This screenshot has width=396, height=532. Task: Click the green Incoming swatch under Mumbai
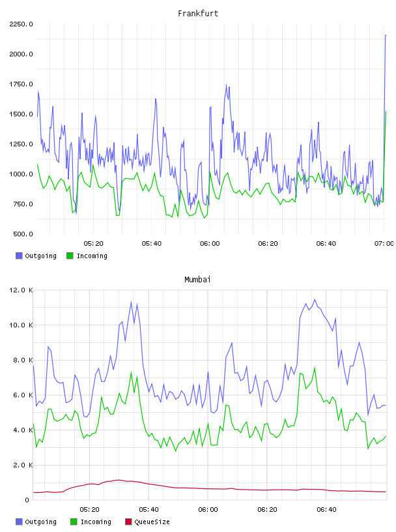[x=74, y=522]
